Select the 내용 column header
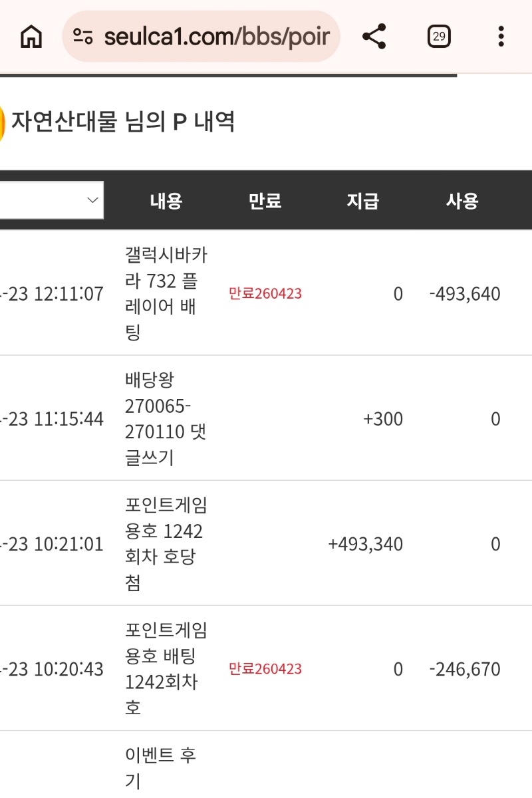The height and width of the screenshot is (798, 532). point(166,201)
